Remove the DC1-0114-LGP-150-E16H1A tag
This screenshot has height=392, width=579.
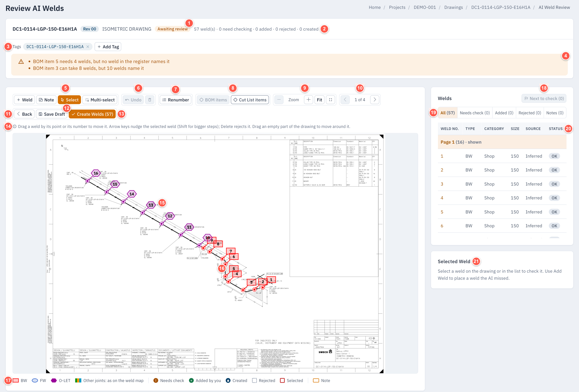88,47
